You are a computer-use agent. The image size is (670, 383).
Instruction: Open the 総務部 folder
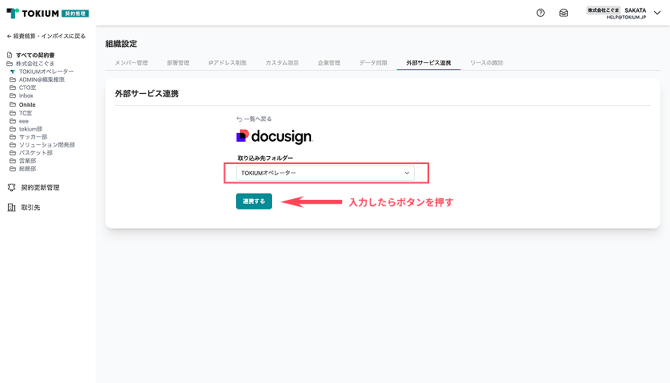[27, 169]
